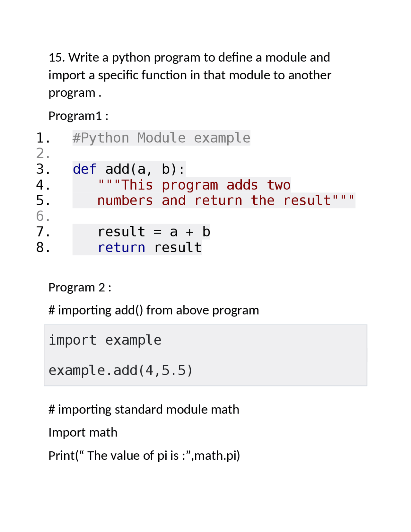
Task: Click the '#Python Module example' comment line
Action: point(161,138)
